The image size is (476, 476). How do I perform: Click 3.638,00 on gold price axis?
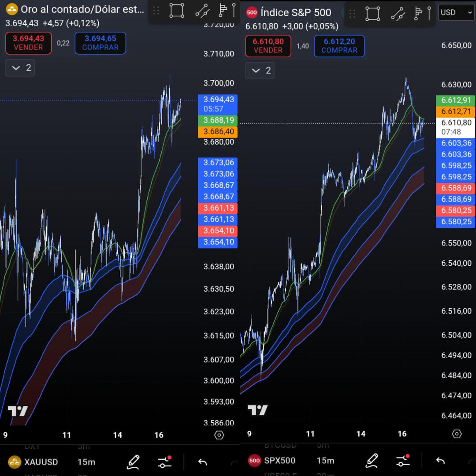[x=219, y=267]
